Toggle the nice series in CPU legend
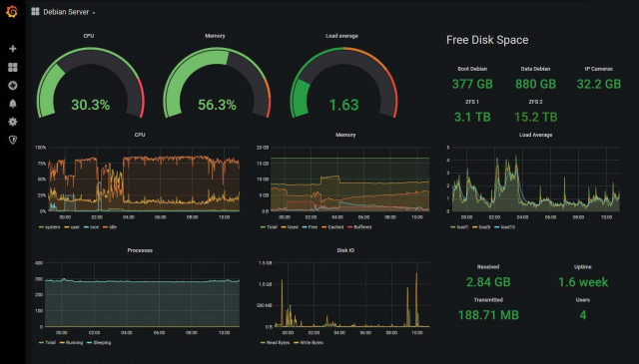The width and height of the screenshot is (639, 364). click(91, 227)
